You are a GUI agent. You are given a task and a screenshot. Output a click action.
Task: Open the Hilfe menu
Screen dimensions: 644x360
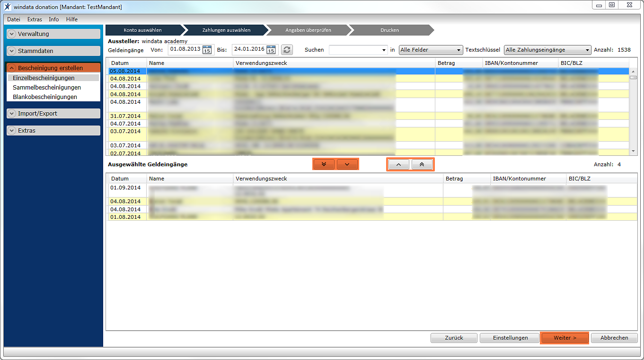click(72, 19)
